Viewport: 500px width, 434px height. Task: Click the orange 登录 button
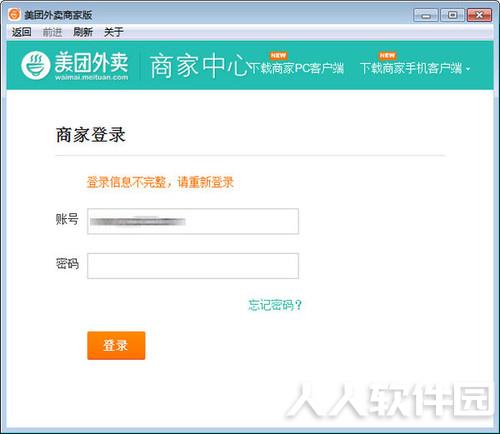116,345
